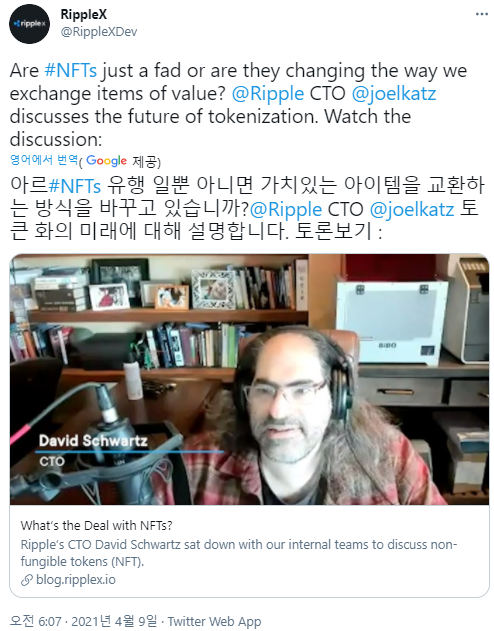Open the RippleX profile avatar
Viewport: 494px width, 631px height.
(29, 24)
